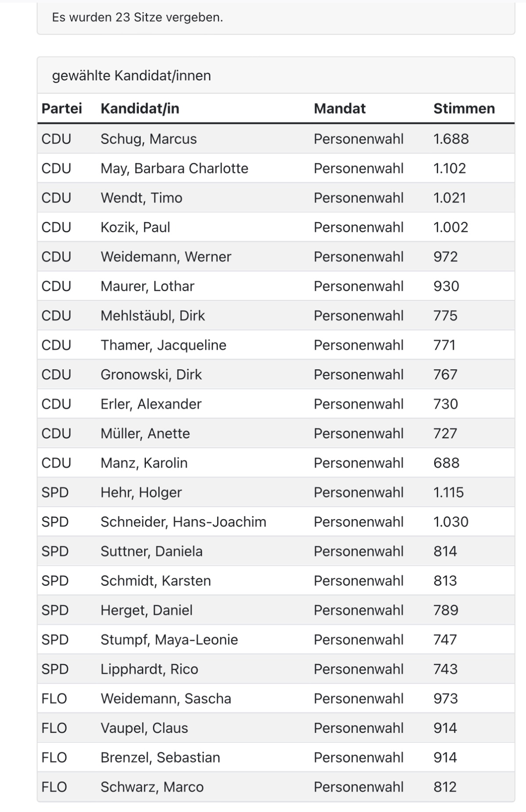Select candidate Weidemann, Werner
Screen dimensions: 526x812
click(x=166, y=256)
